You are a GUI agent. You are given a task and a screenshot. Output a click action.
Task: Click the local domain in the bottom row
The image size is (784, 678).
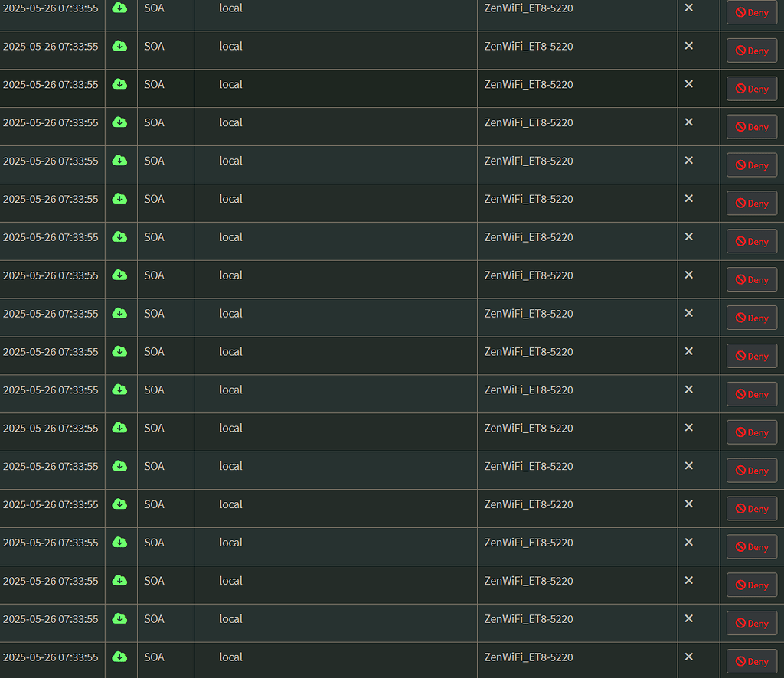click(231, 657)
